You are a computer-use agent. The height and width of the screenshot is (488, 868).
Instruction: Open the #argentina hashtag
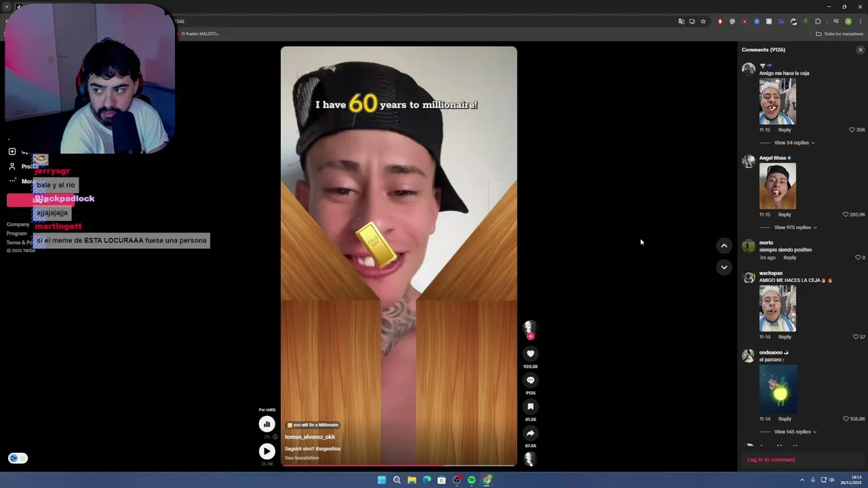pos(328,449)
